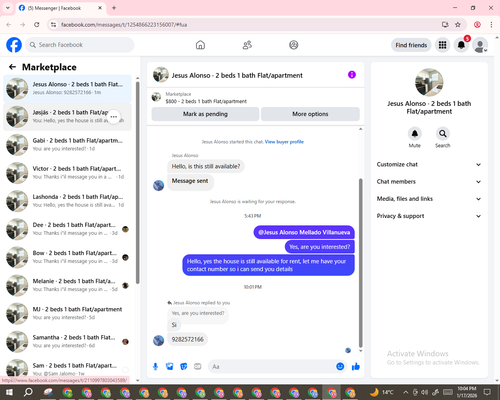Choose a GIF icon
The image size is (500, 400).
click(x=198, y=367)
